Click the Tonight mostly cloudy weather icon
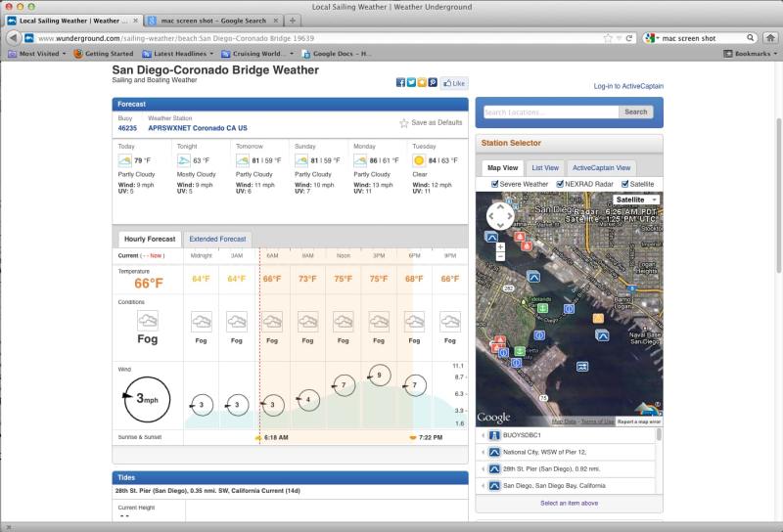The image size is (783, 532). click(184, 160)
